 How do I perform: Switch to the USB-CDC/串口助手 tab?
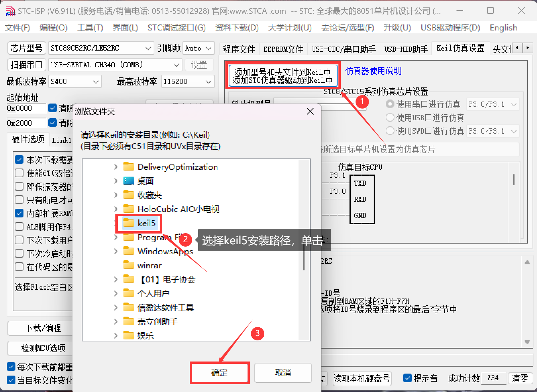pyautogui.click(x=344, y=49)
